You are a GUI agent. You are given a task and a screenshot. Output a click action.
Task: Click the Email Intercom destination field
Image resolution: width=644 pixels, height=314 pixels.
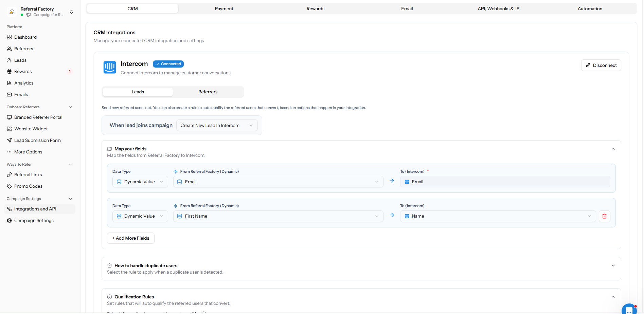point(505,182)
